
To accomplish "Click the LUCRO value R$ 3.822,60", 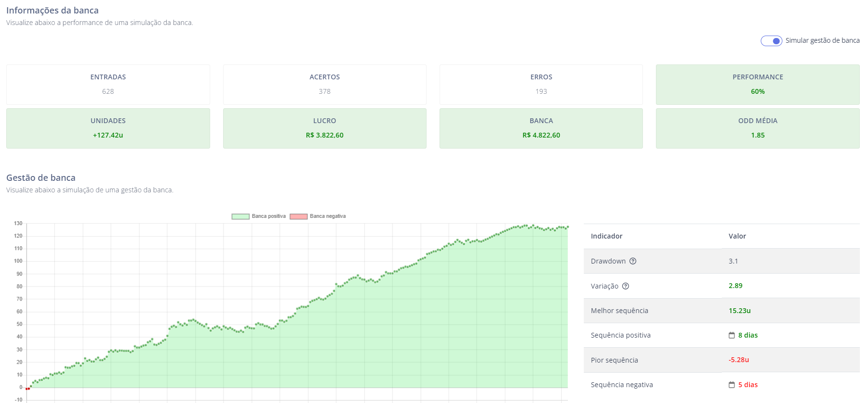I will click(325, 135).
